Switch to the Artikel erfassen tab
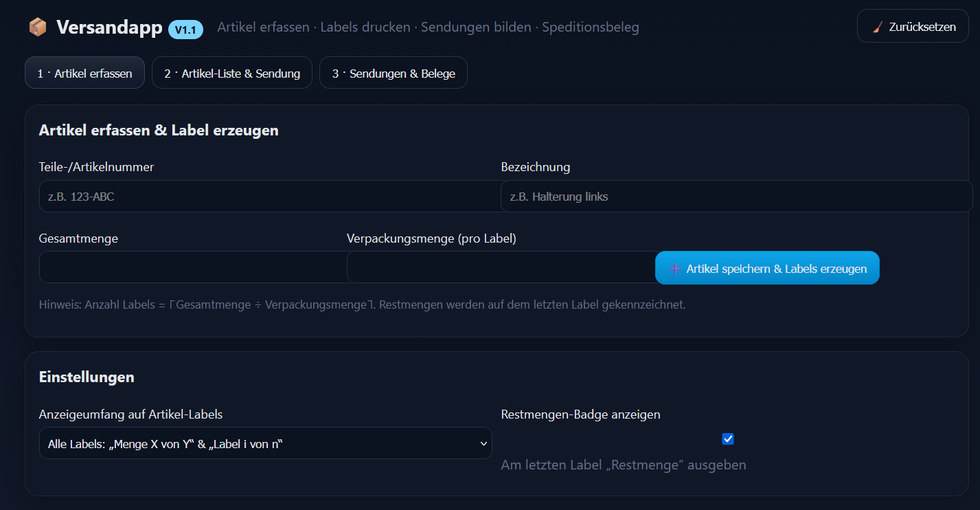This screenshot has width=980, height=510. [x=84, y=73]
